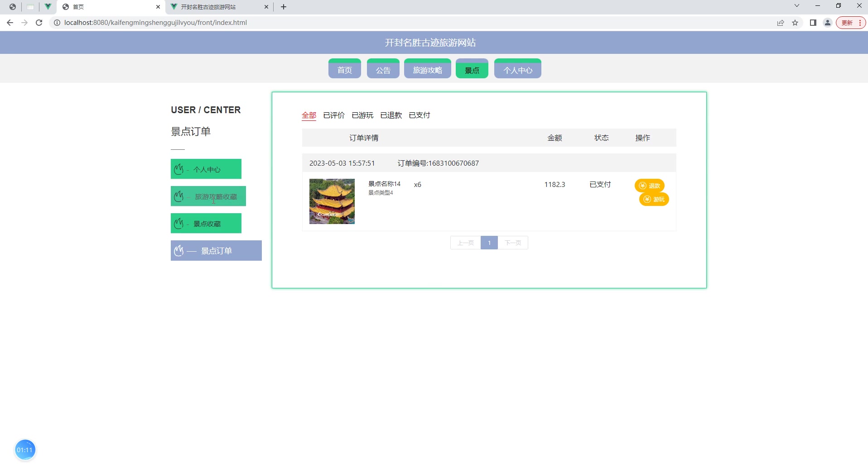The height and width of the screenshot is (468, 868).
Task: Click the attraction thumbnail in the order row
Action: coord(332,201)
